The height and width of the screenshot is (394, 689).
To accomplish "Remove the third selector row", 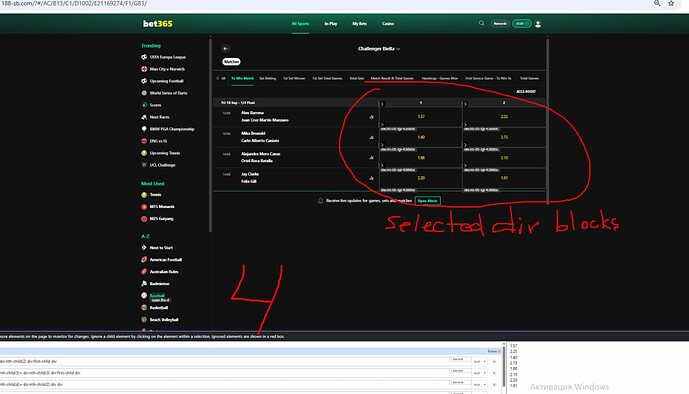I will [494, 384].
